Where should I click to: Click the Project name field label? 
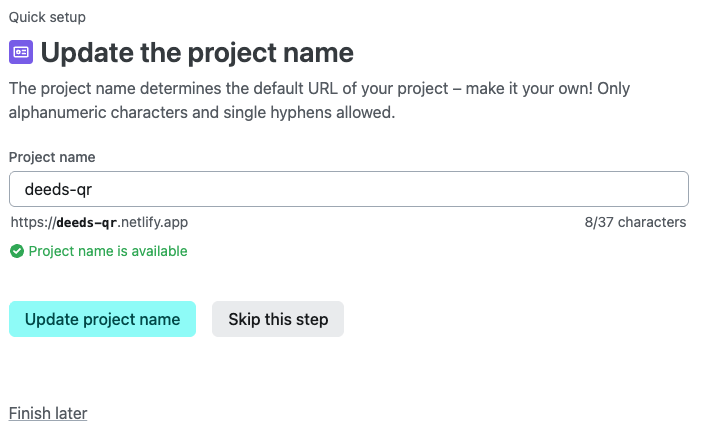(x=52, y=157)
